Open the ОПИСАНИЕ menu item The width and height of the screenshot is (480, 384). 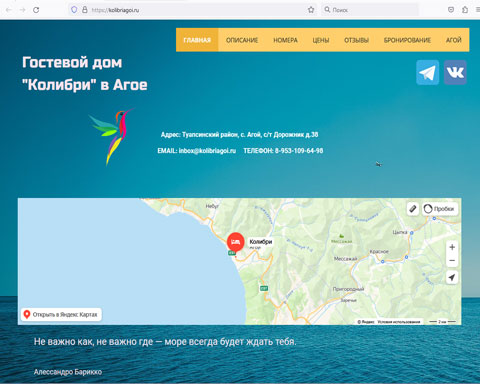(242, 40)
